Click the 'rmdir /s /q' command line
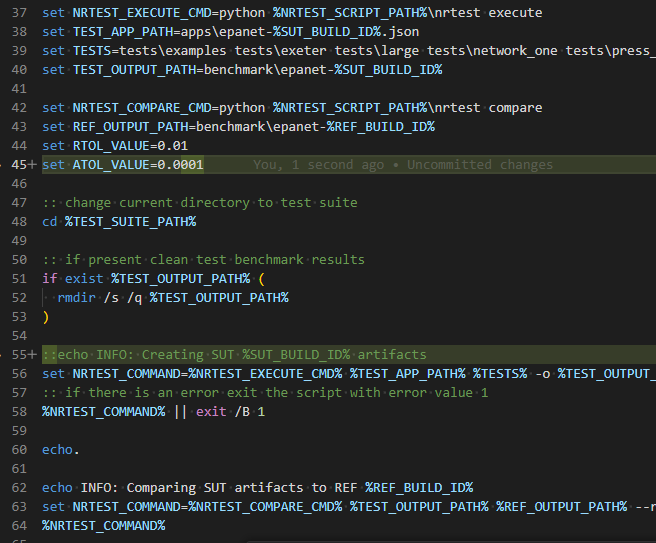 pos(173,298)
